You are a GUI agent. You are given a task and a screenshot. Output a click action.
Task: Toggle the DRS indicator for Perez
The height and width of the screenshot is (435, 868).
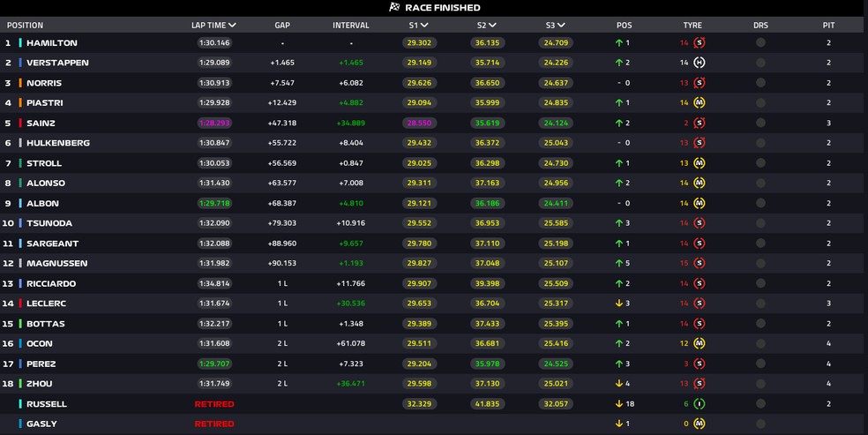pos(760,364)
